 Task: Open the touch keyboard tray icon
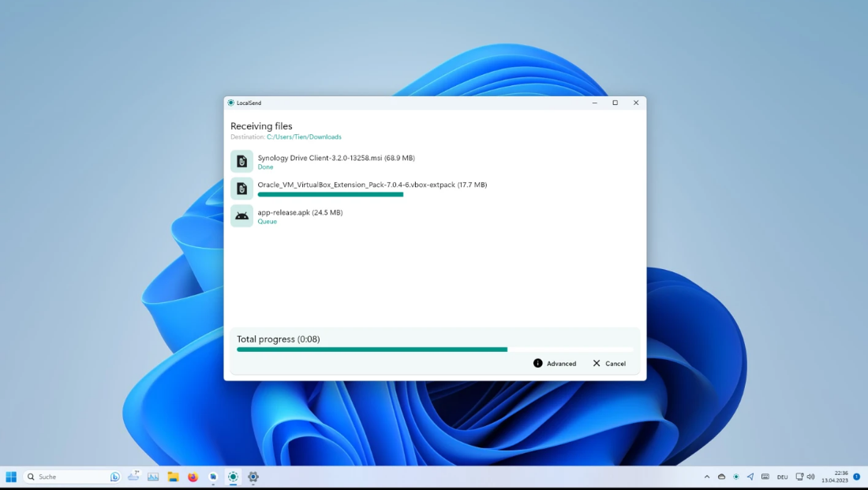[765, 477]
